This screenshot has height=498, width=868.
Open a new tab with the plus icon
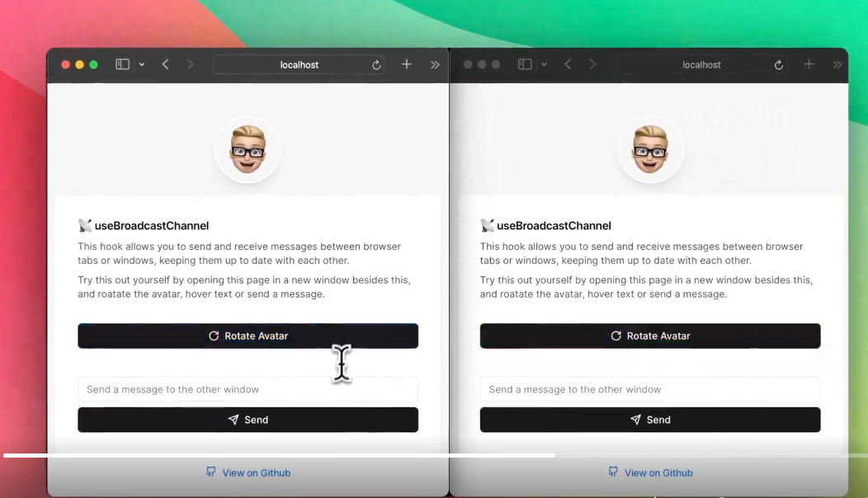click(406, 63)
